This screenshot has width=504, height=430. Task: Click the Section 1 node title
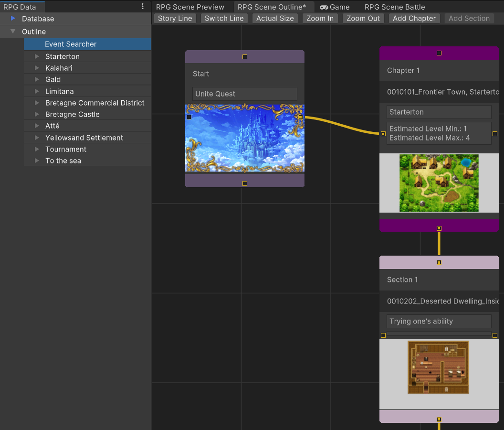402,279
